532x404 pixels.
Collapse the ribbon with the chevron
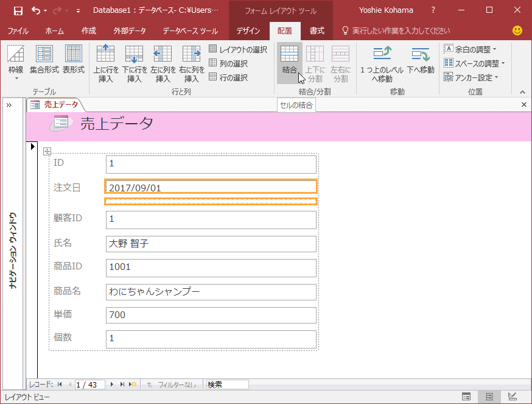[x=522, y=92]
